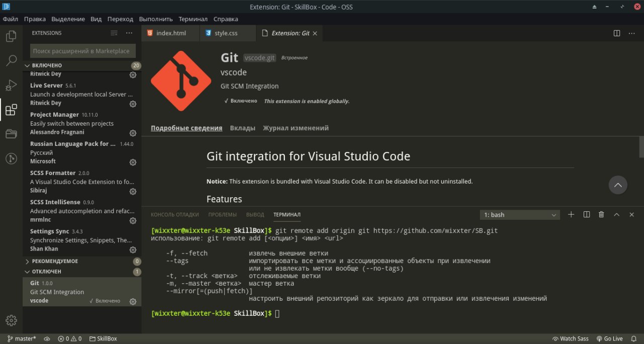Image resolution: width=644 pixels, height=344 pixels.
Task: Open the Справка menu
Action: (x=226, y=19)
